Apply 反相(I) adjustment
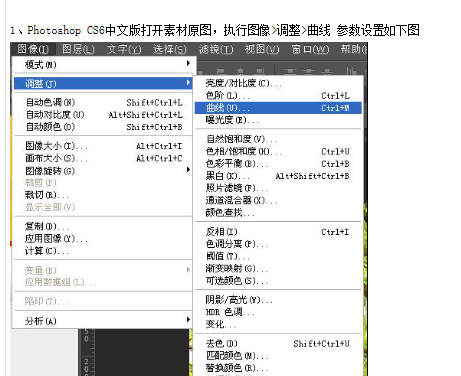This screenshot has width=461, height=376. [278, 232]
